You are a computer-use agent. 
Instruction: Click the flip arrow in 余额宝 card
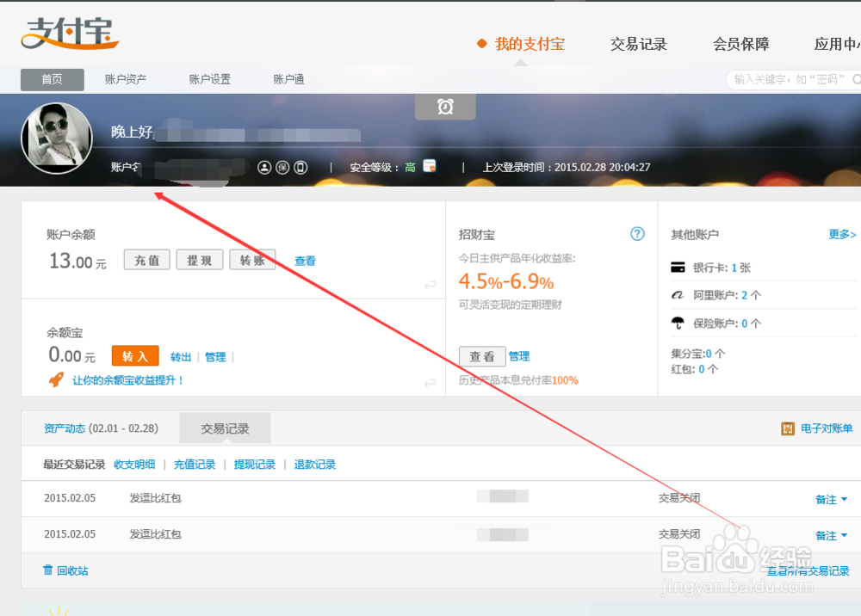point(430,382)
